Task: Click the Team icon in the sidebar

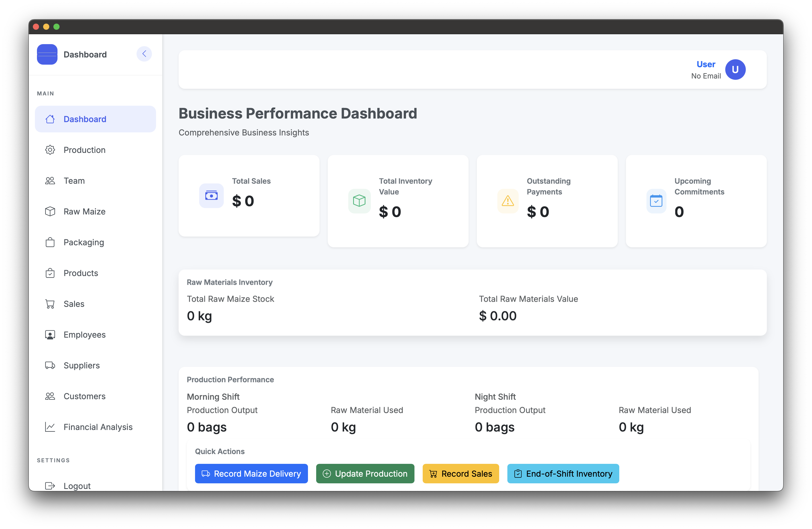Action: click(x=50, y=180)
